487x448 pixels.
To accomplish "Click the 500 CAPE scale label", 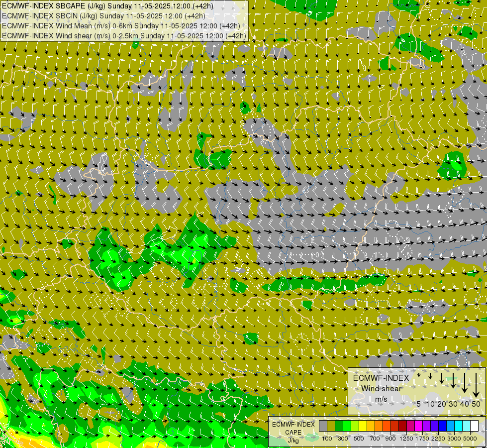I will (x=359, y=439).
